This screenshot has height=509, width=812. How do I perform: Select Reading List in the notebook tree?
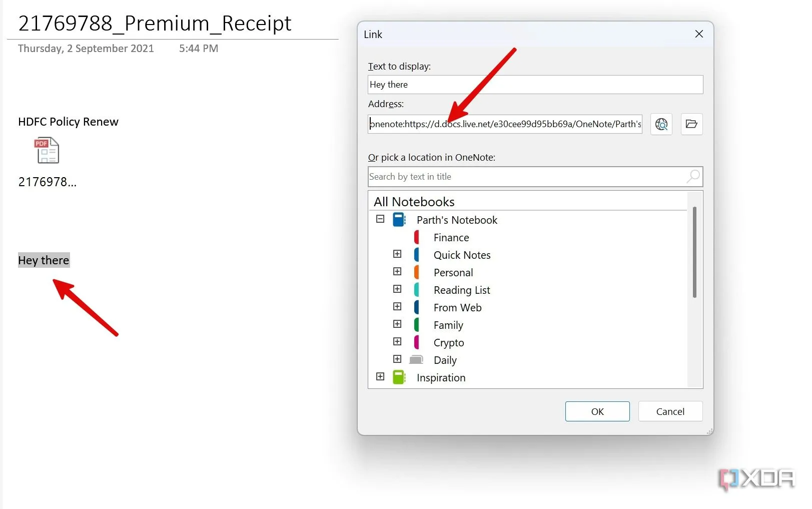tap(461, 290)
